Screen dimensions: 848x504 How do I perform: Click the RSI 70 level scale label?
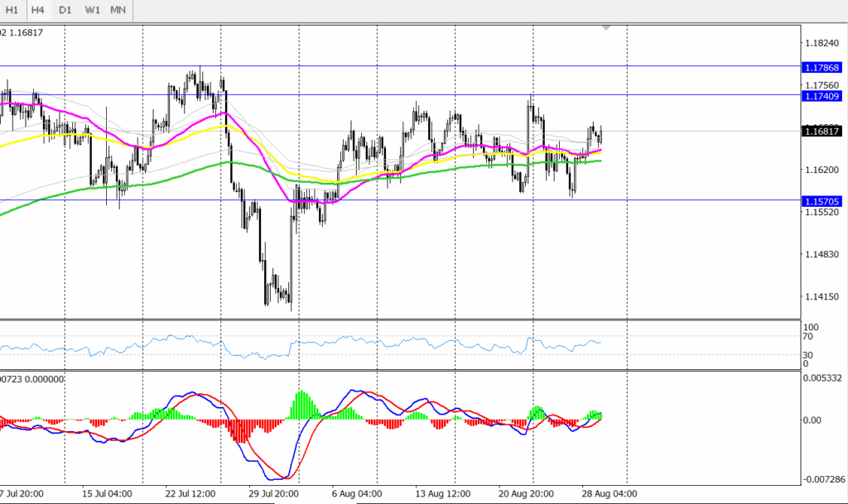[808, 336]
